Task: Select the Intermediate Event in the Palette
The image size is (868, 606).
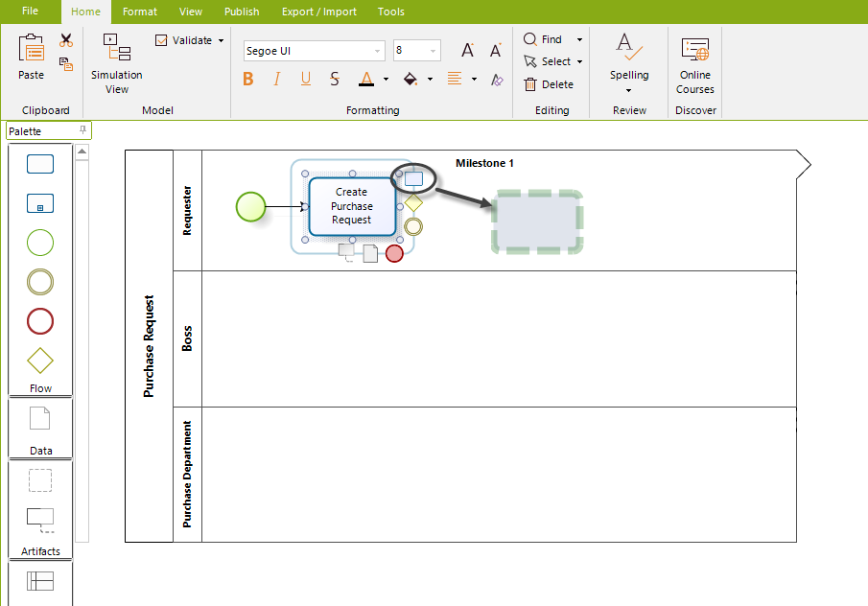Action: tap(40, 282)
